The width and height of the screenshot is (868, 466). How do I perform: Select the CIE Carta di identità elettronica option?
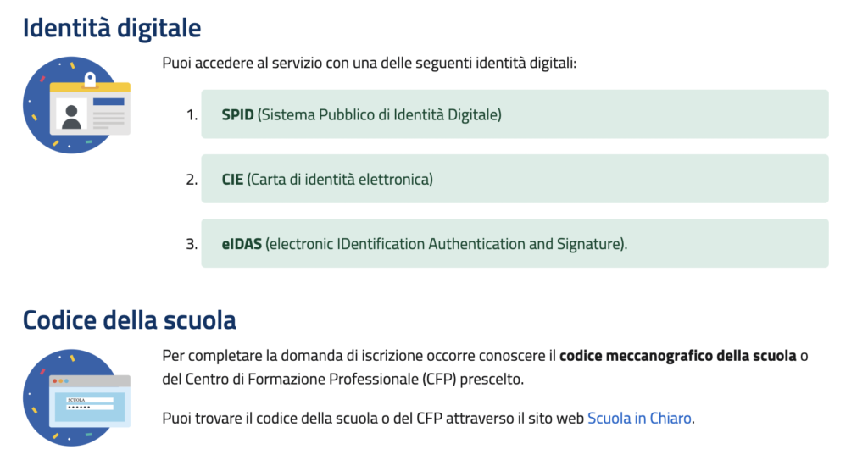point(515,179)
